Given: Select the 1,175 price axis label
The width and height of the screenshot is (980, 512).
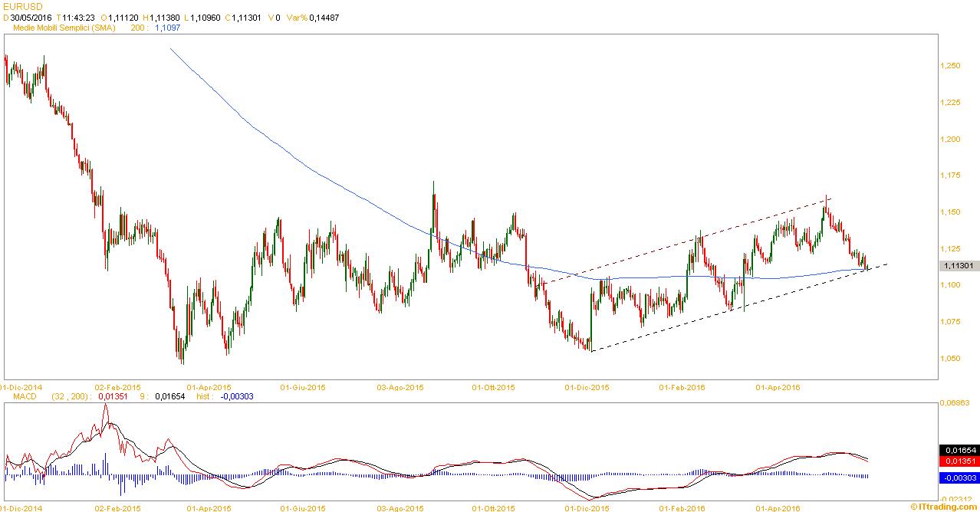Looking at the screenshot, I should (x=952, y=176).
